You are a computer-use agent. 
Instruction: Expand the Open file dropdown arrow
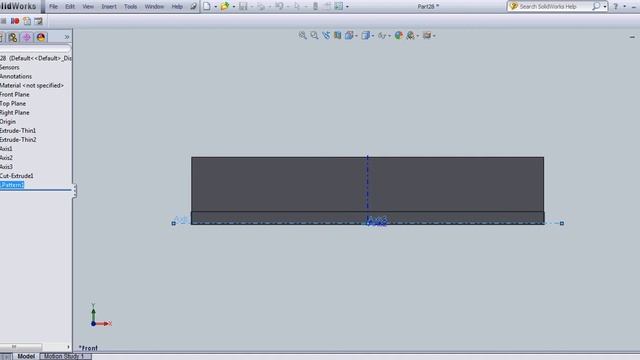pos(233,7)
